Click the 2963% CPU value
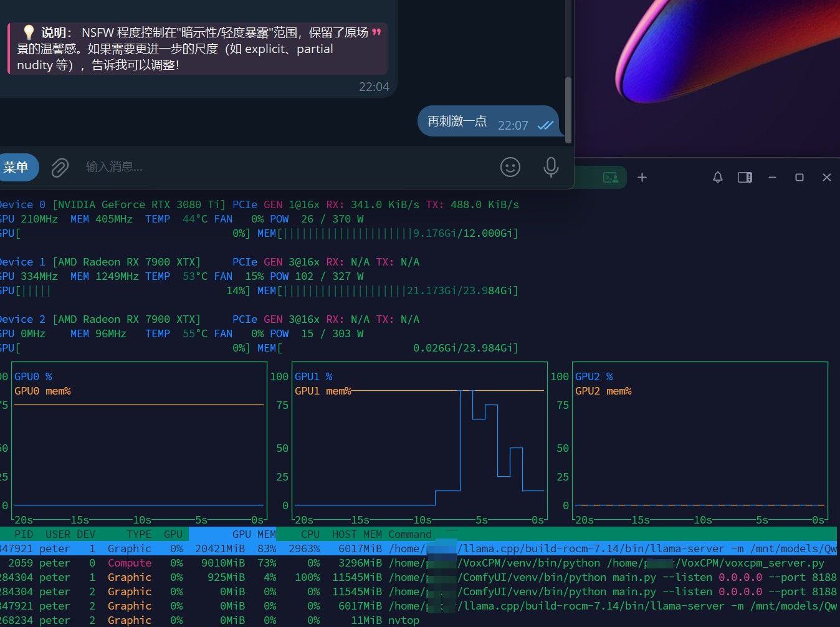The width and height of the screenshot is (840, 627). point(304,548)
